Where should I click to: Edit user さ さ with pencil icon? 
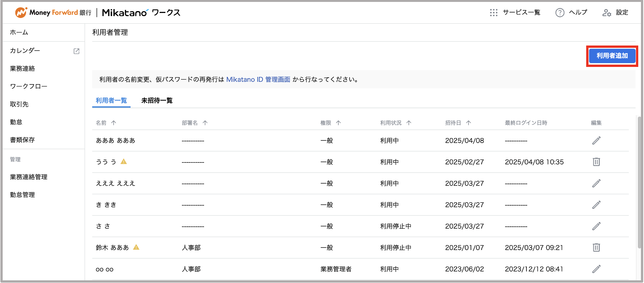pos(596,226)
